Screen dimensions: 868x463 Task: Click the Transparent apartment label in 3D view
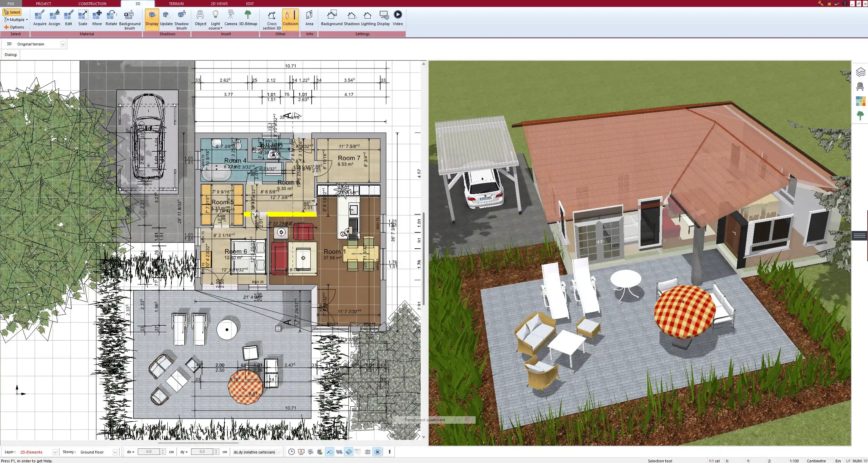(424, 420)
